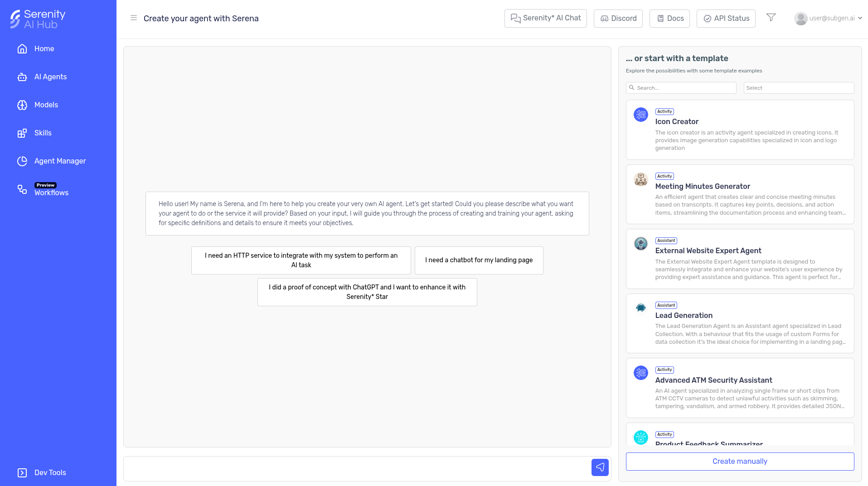Image resolution: width=868 pixels, height=486 pixels.
Task: Click the send message paper plane icon
Action: coord(600,467)
